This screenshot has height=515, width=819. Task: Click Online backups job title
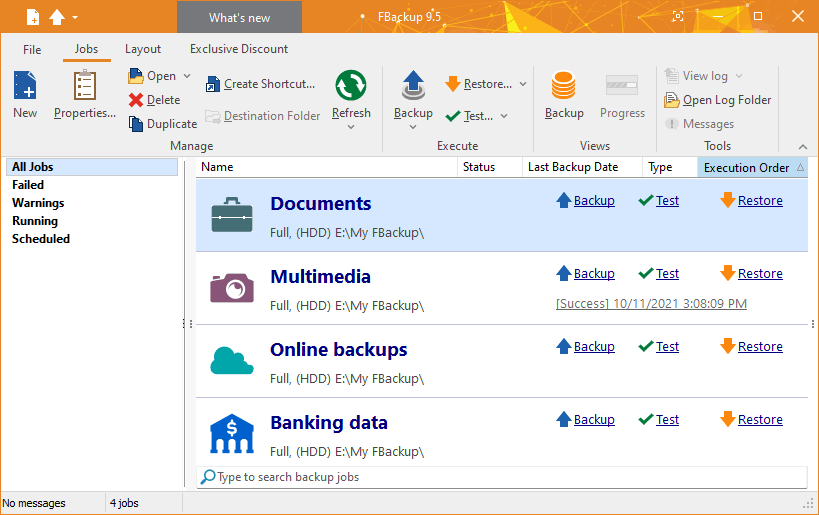coord(338,349)
